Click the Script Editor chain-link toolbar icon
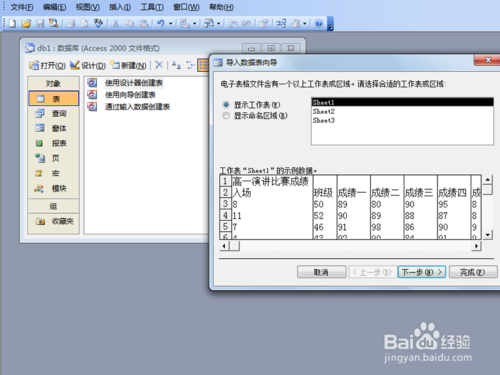The image size is (500, 375). tap(247, 23)
